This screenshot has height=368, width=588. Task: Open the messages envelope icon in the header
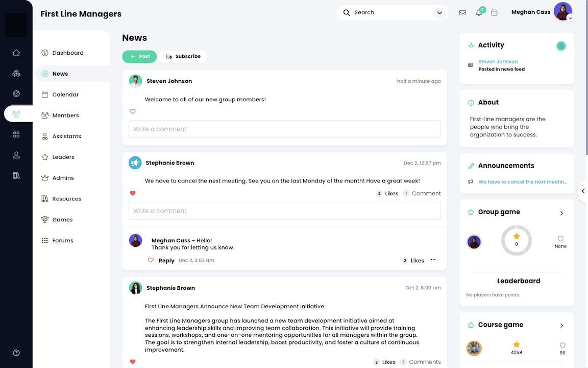coord(462,12)
